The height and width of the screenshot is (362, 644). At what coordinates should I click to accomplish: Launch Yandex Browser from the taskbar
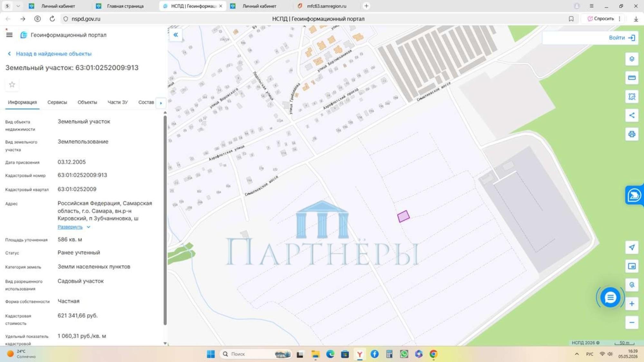coord(359,354)
